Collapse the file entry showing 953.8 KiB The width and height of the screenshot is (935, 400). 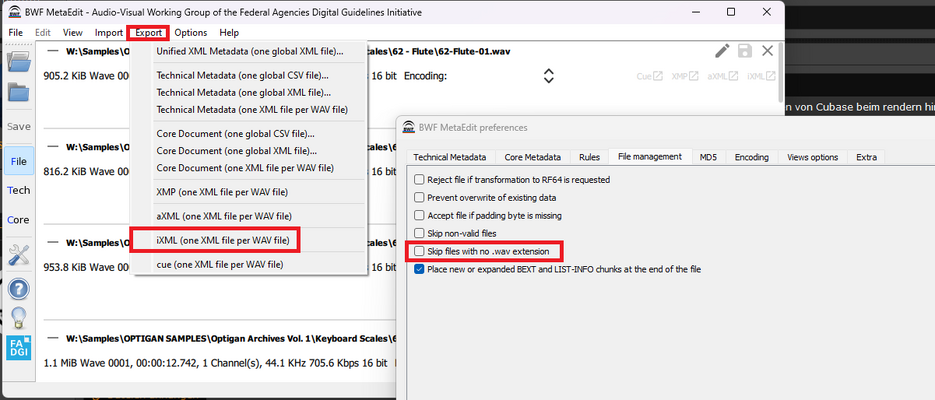(54, 243)
